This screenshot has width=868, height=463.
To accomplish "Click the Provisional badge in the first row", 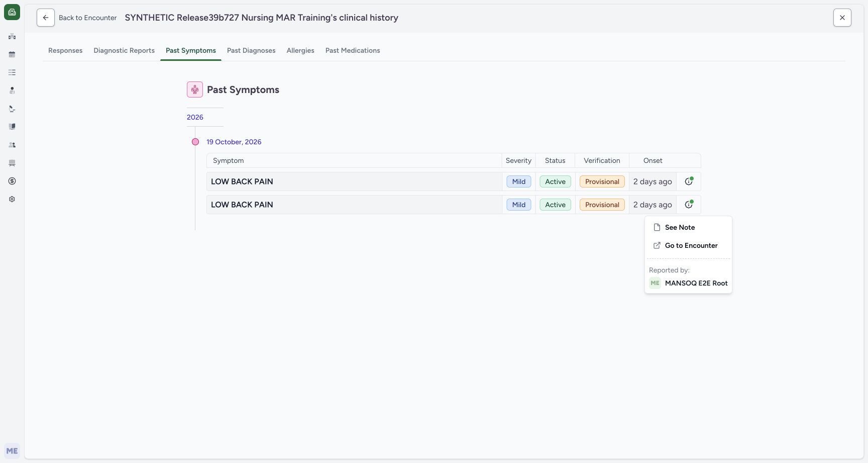I will pos(602,181).
